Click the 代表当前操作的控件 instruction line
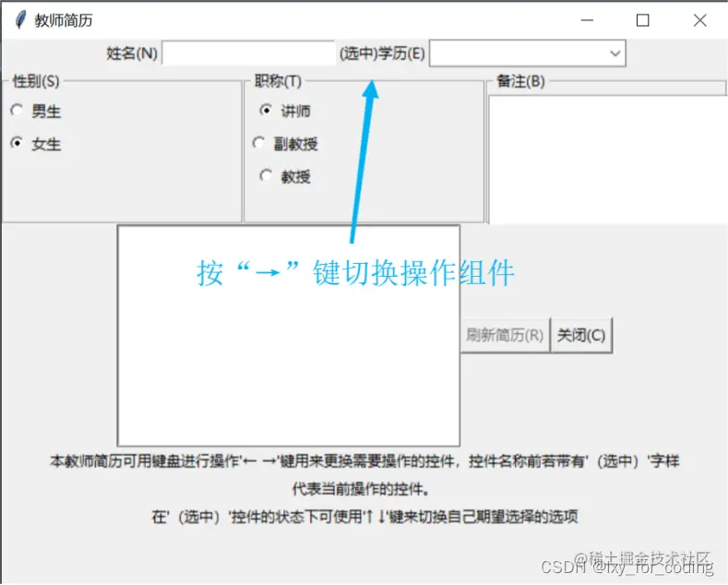 pyautogui.click(x=361, y=489)
